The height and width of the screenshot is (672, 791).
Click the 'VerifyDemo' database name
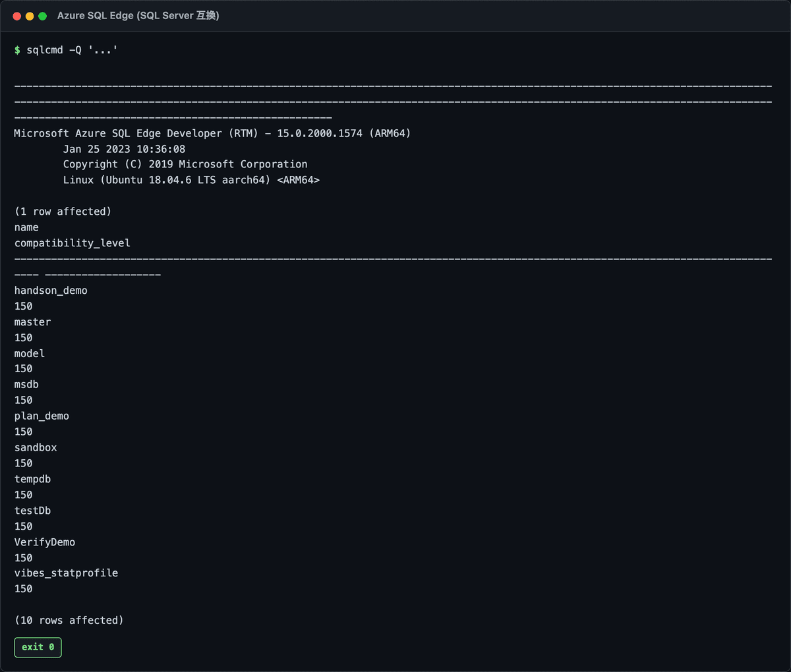(x=45, y=542)
